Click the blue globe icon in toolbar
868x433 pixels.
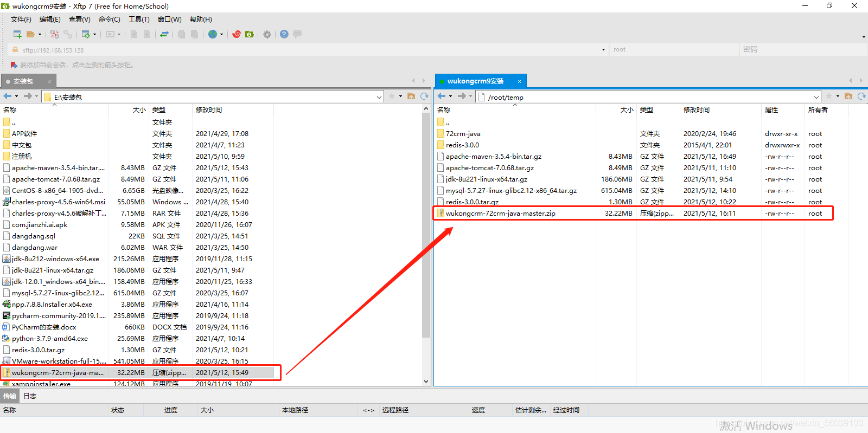(213, 34)
